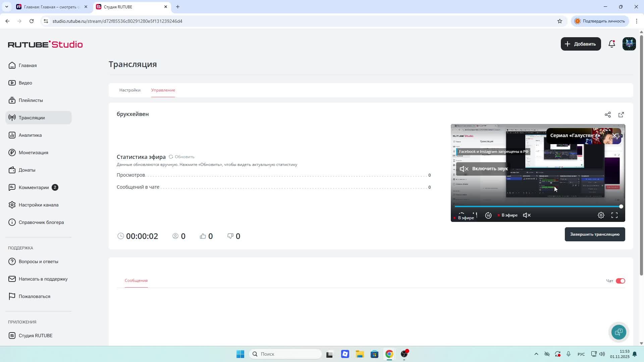Click the refresh statistics icon
The height and width of the screenshot is (362, 644).
click(x=171, y=157)
